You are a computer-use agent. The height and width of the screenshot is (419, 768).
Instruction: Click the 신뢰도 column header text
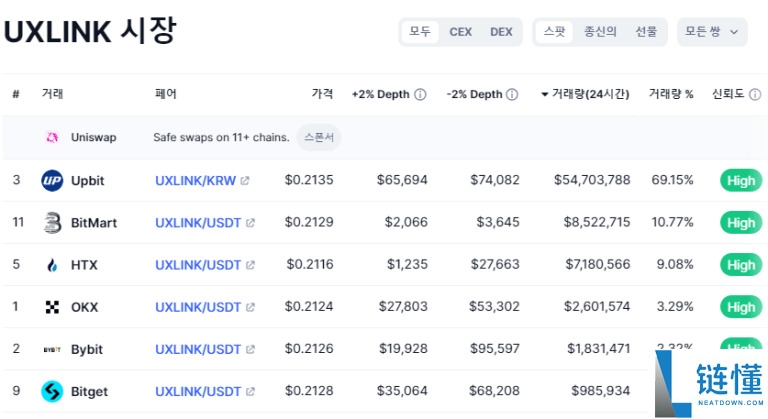(728, 94)
